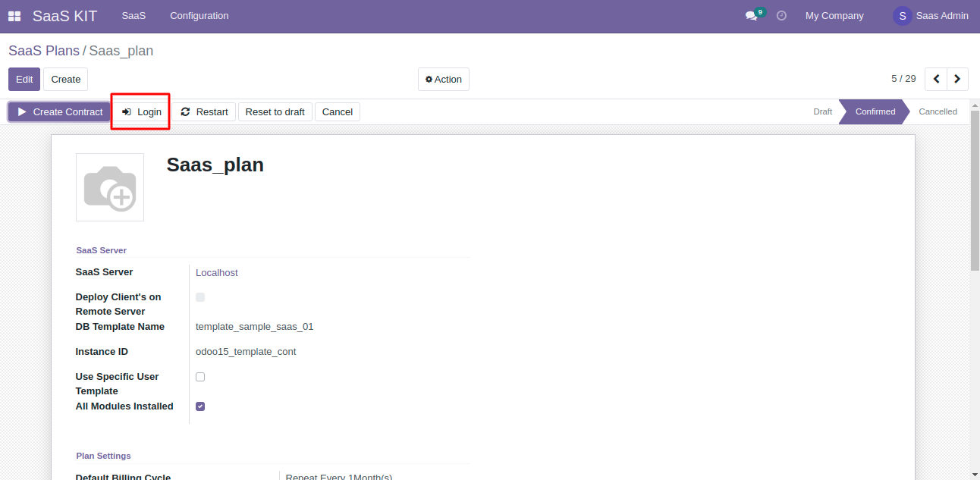Viewport: 980px width, 480px height.
Task: Click the scrollbar down arrow
Action: pos(975,474)
